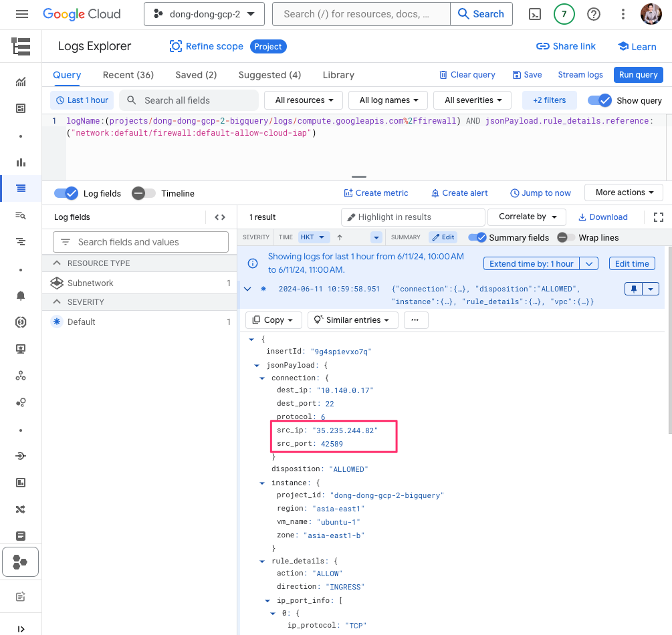Screen dimensions: 672x635
Task: Disable the Log fields toggle
Action: [x=66, y=193]
